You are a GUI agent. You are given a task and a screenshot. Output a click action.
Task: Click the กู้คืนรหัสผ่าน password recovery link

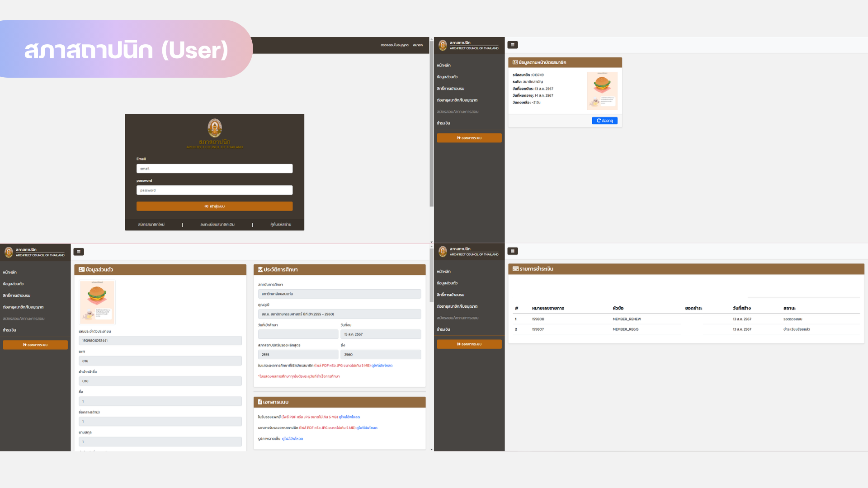pyautogui.click(x=281, y=225)
